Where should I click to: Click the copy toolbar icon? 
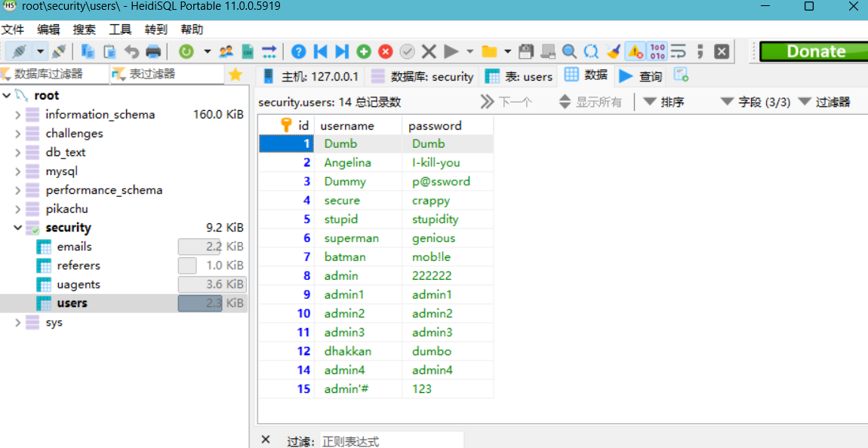pyautogui.click(x=88, y=52)
